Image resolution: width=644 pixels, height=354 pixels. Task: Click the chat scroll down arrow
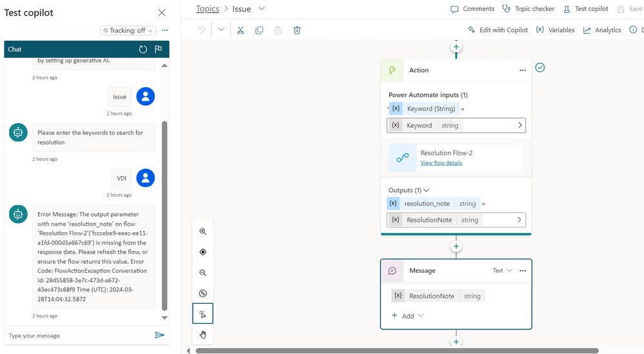point(164,317)
